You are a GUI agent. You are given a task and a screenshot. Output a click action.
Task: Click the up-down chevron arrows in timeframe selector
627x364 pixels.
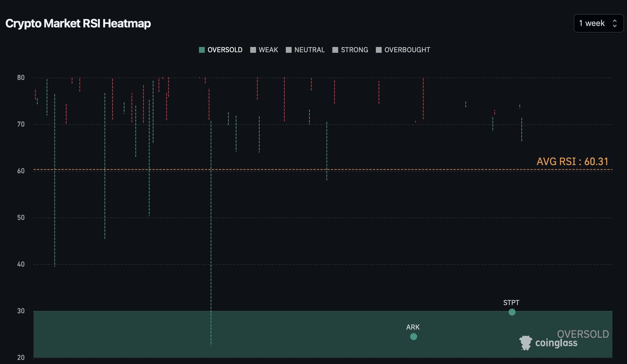tap(615, 23)
